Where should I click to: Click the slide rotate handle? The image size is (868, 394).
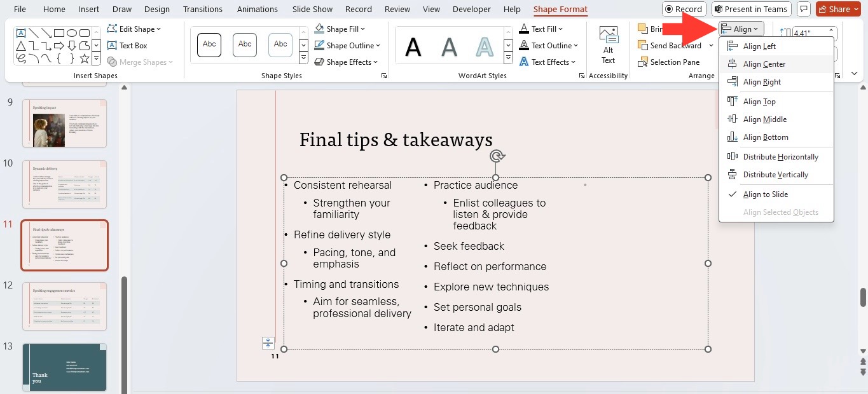coord(497,156)
